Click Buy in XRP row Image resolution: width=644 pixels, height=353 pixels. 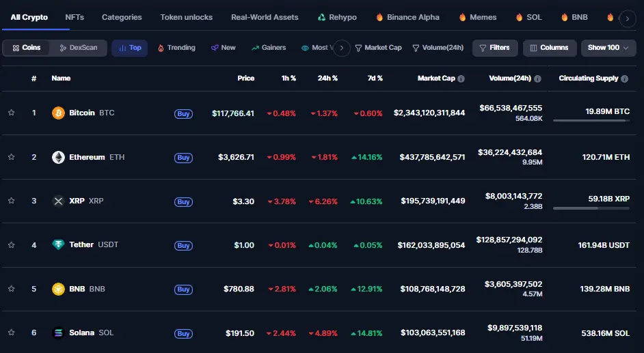(x=183, y=201)
